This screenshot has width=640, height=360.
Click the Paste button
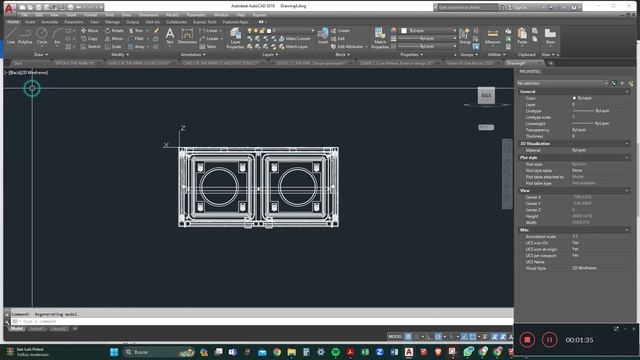click(522, 36)
